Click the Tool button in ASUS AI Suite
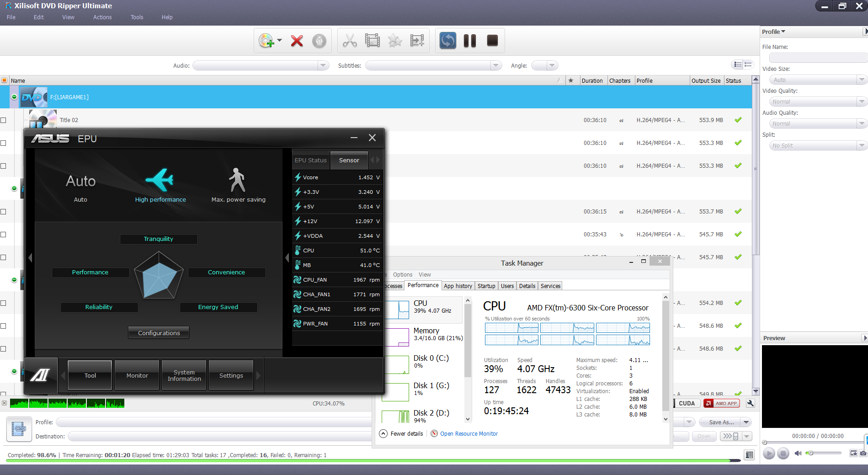 click(x=90, y=375)
